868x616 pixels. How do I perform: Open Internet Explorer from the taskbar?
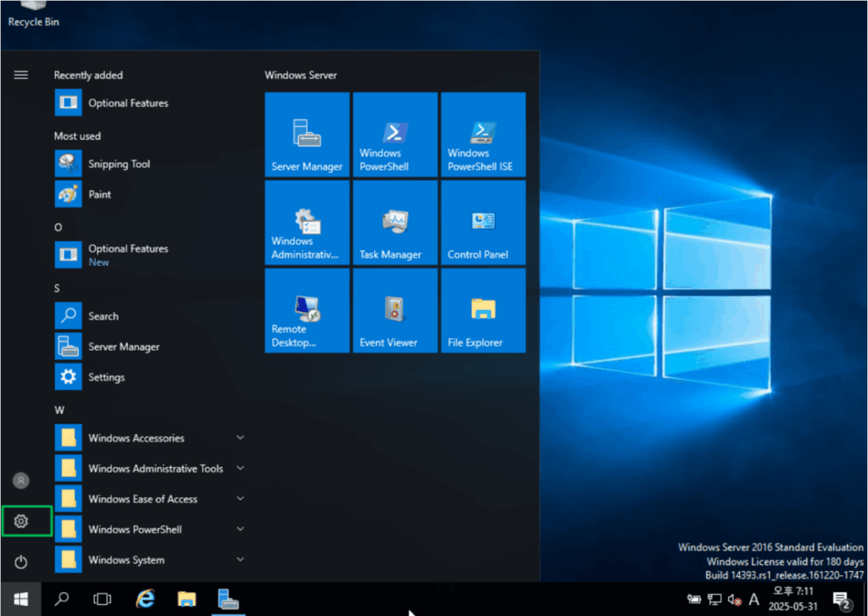145,599
